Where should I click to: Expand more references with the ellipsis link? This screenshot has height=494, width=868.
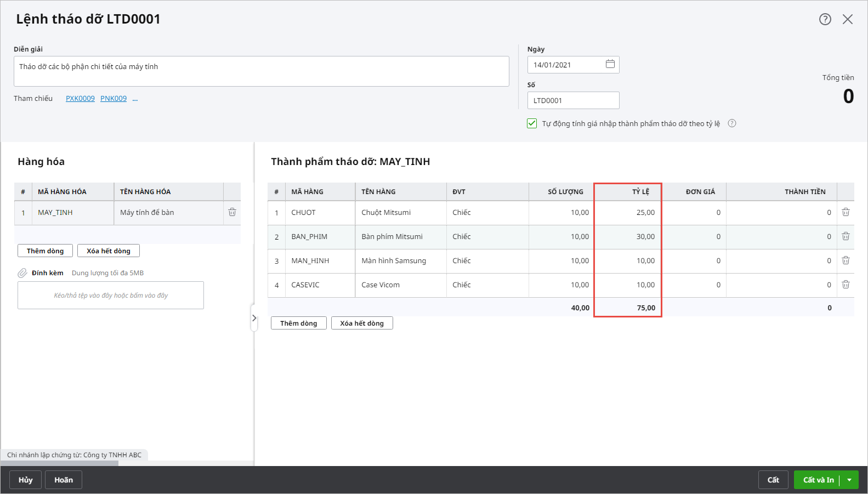(x=135, y=99)
